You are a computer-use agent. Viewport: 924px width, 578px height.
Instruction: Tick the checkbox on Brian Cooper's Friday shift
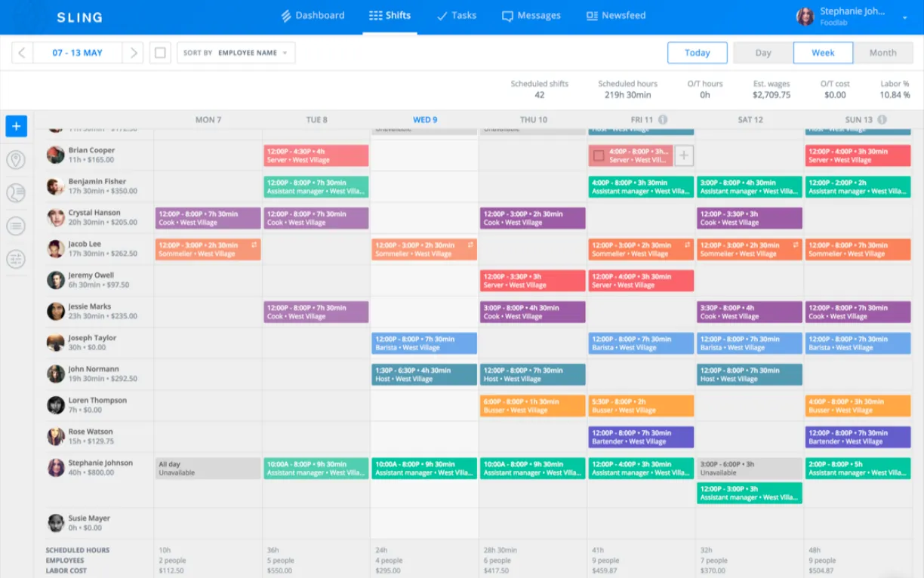point(599,155)
